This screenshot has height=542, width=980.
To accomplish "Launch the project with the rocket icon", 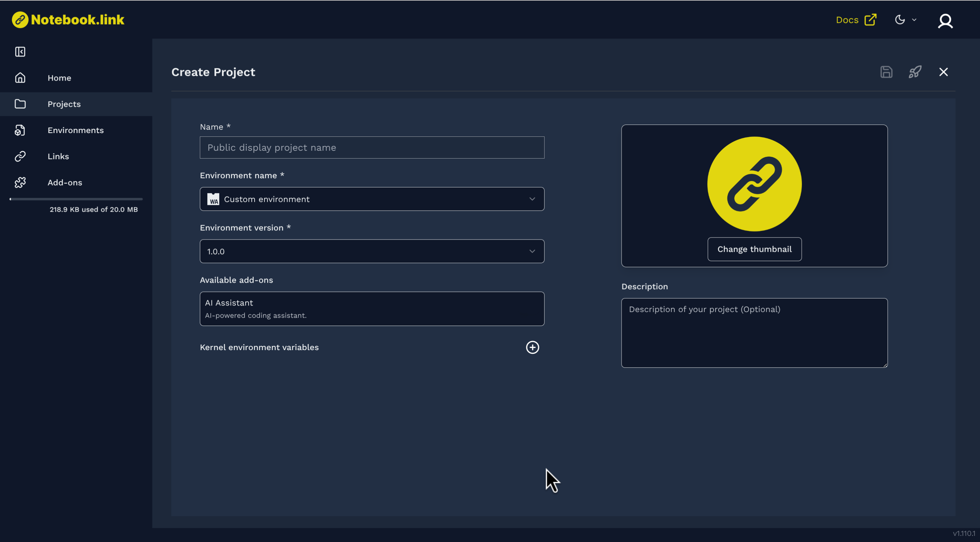I will (915, 72).
